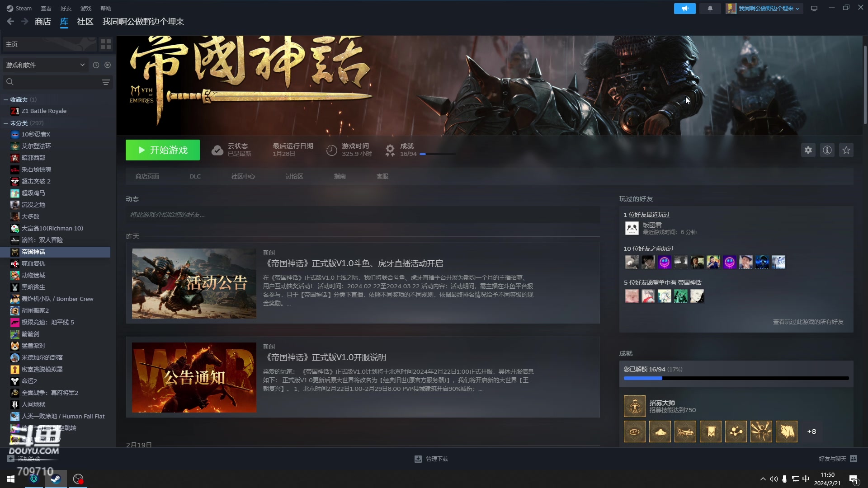The image size is (868, 488).
Task: Add game to favorites star icon
Action: coord(846,150)
